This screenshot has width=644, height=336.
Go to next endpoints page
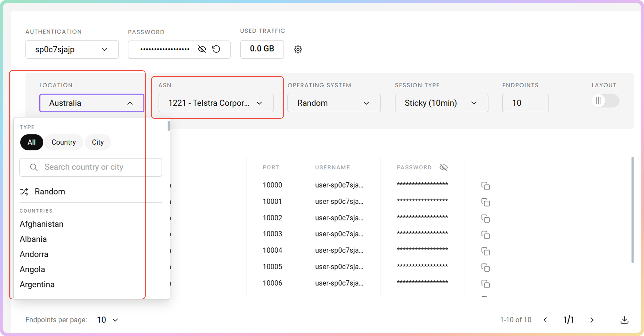click(592, 320)
